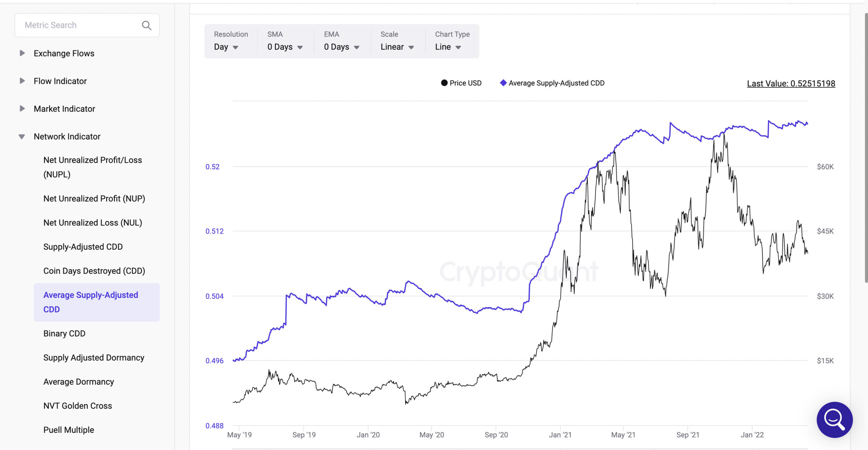Click the page vertical scrollbar
This screenshot has height=450, width=868.
(866, 147)
